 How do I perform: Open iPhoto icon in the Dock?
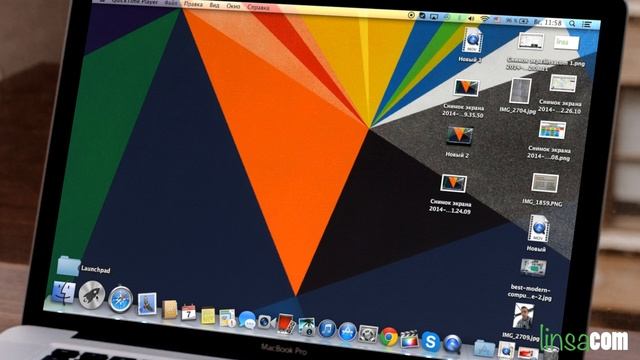coord(306,327)
